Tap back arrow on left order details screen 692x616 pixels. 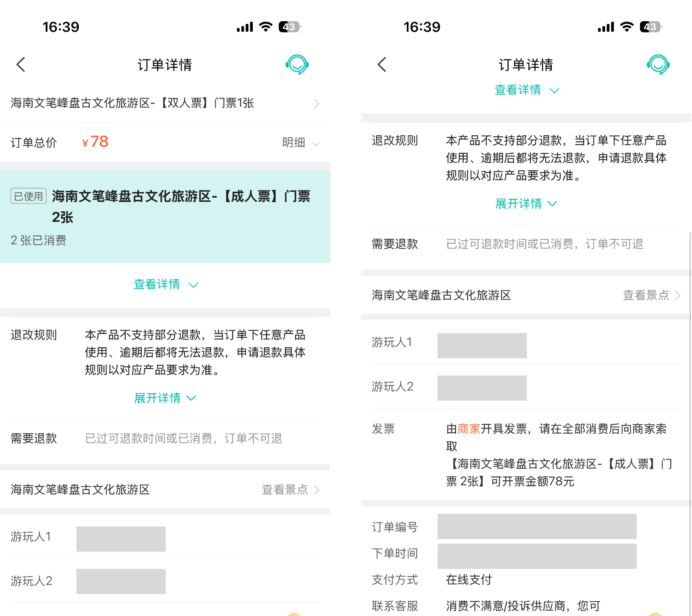pos(21,64)
